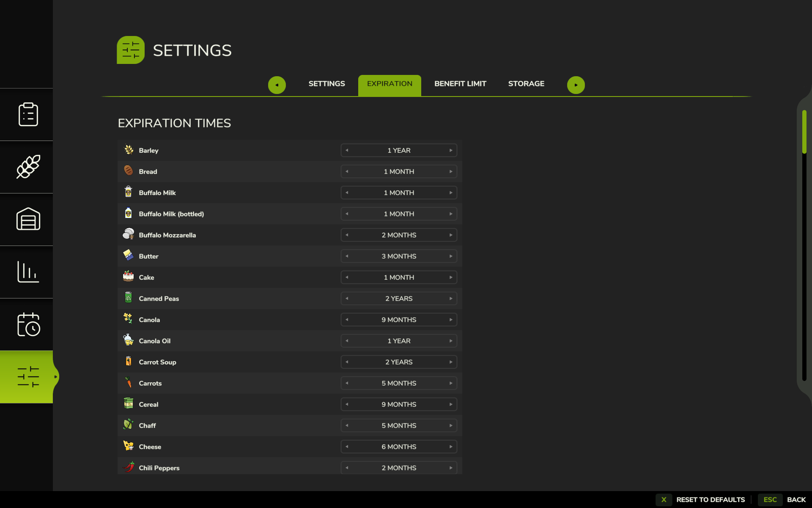Click the green Settings header icon
Image resolution: width=812 pixels, height=508 pixels.
[131, 50]
